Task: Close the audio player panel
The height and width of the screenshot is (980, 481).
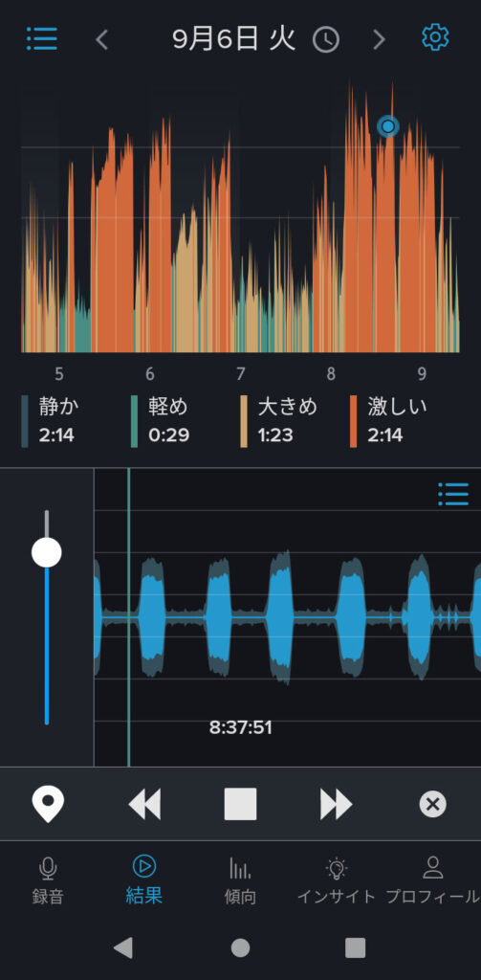Action: point(432,804)
